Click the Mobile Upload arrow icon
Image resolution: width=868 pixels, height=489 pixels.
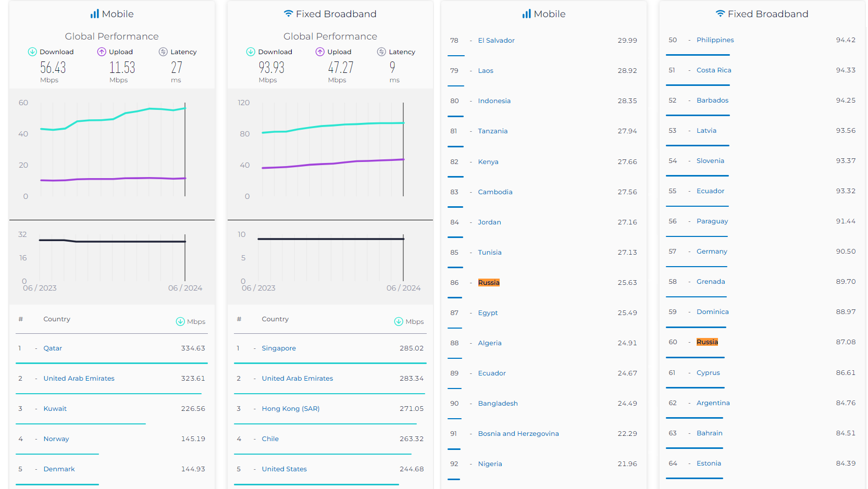[x=102, y=52]
